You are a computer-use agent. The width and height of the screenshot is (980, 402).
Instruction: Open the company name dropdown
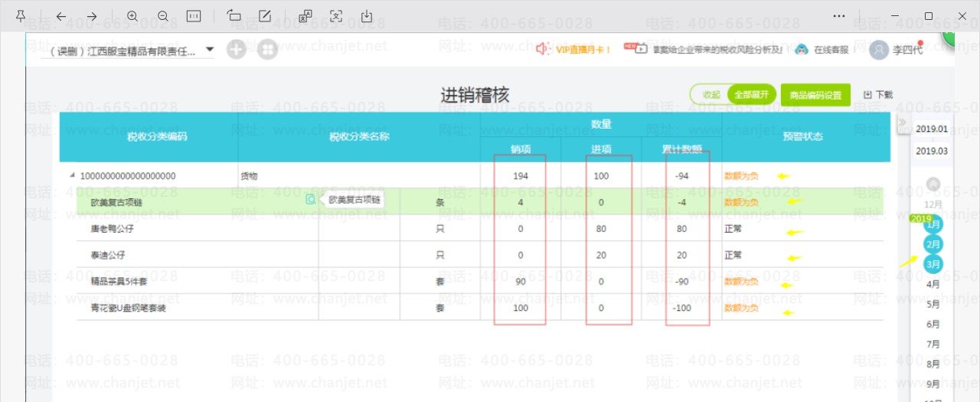point(210,50)
